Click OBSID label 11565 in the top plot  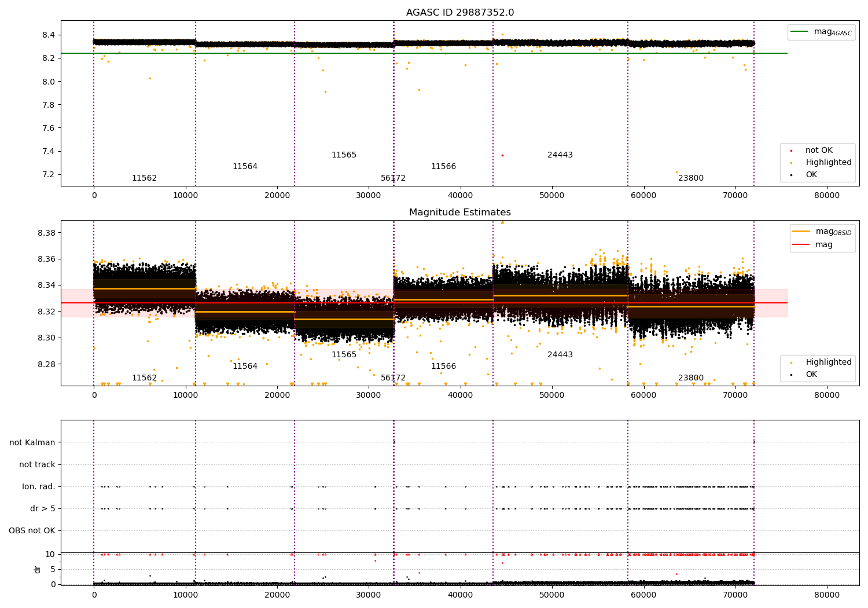coord(344,155)
